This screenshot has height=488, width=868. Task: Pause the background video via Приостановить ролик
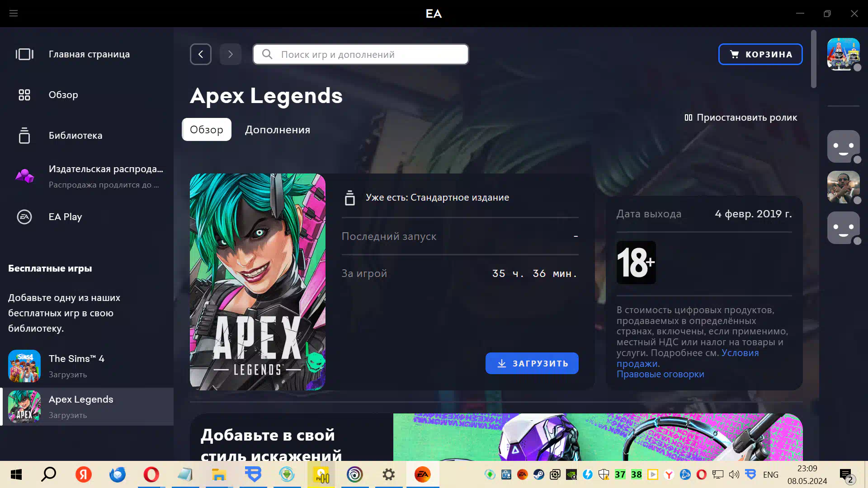click(x=741, y=117)
